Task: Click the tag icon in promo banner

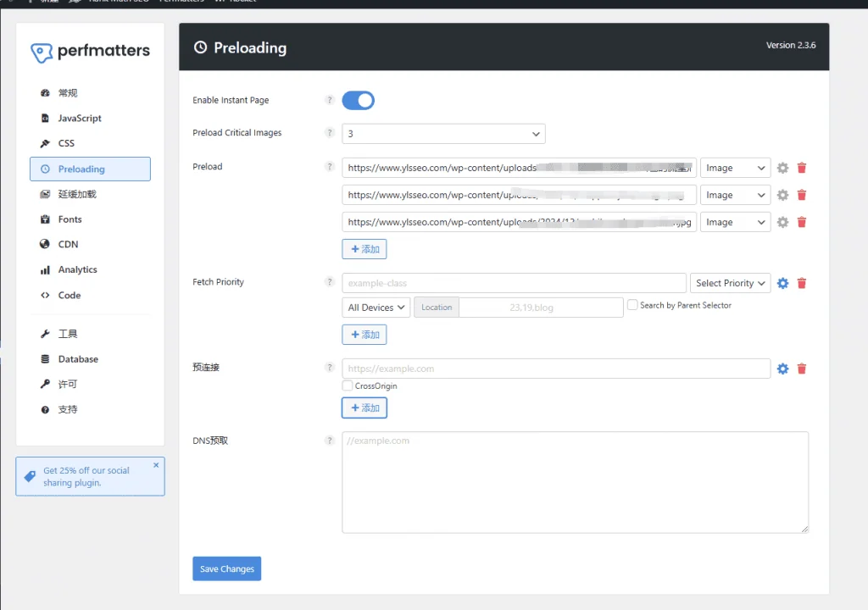Action: pyautogui.click(x=30, y=477)
